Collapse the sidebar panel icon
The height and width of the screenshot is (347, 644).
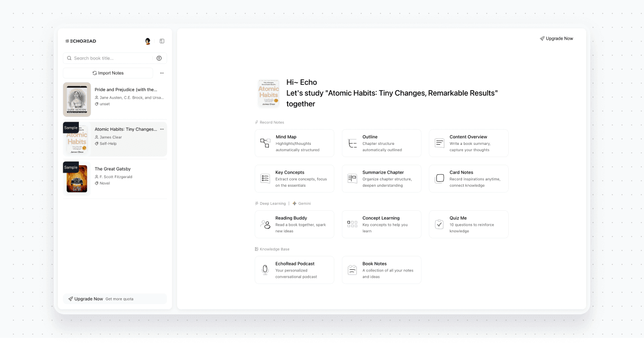[162, 41]
